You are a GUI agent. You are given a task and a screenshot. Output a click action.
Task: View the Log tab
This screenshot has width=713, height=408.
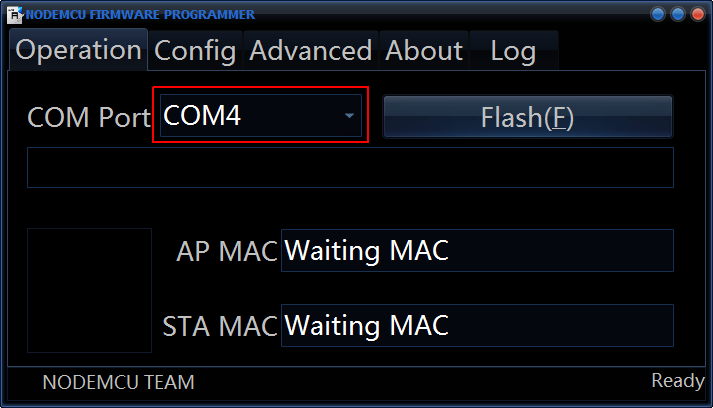[513, 50]
